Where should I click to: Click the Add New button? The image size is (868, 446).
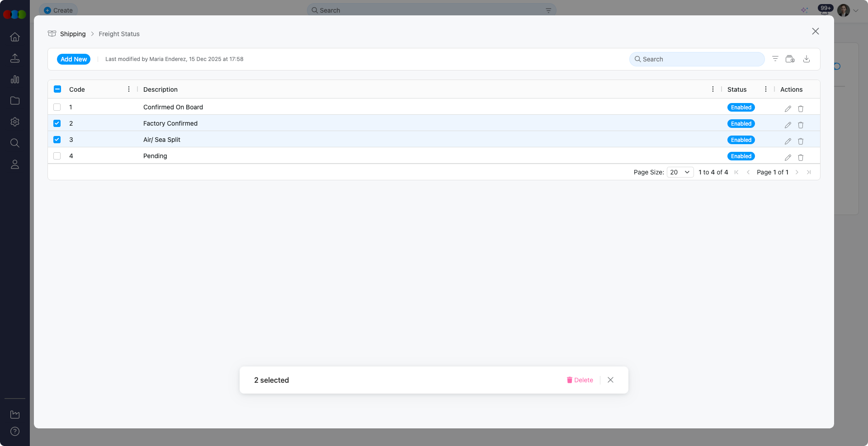pyautogui.click(x=73, y=59)
